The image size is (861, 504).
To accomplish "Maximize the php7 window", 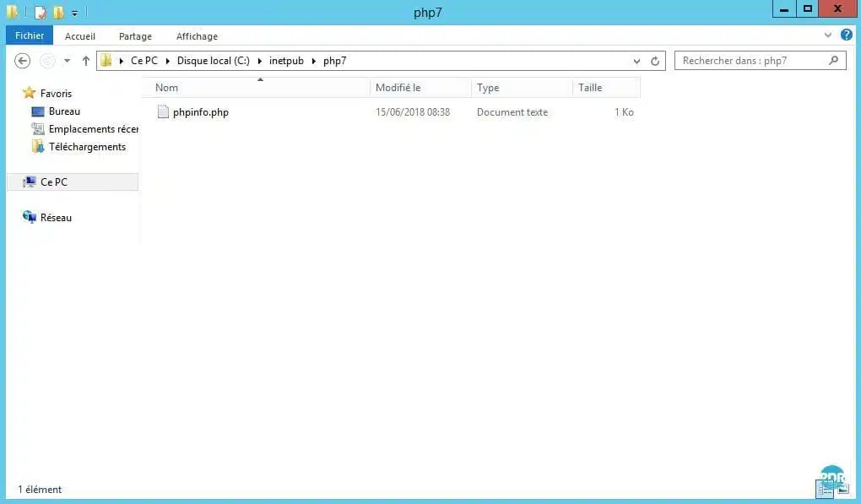I will click(x=807, y=8).
